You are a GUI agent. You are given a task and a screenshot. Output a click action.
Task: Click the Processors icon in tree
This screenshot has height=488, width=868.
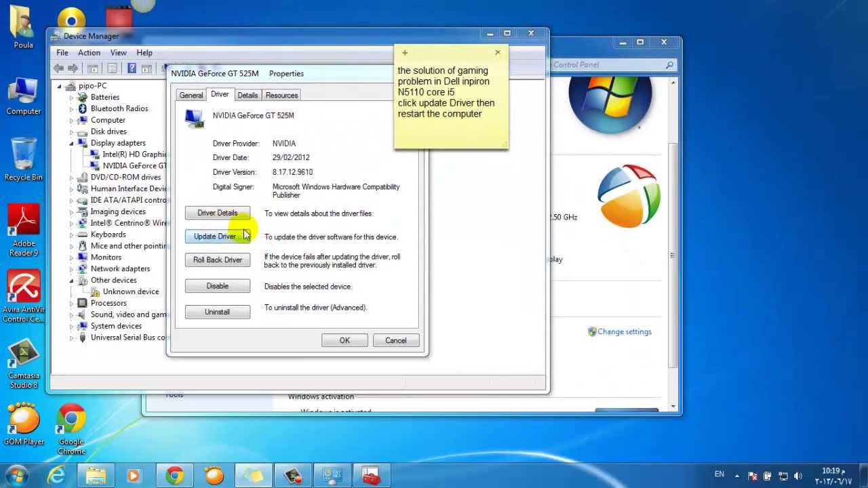(x=82, y=303)
